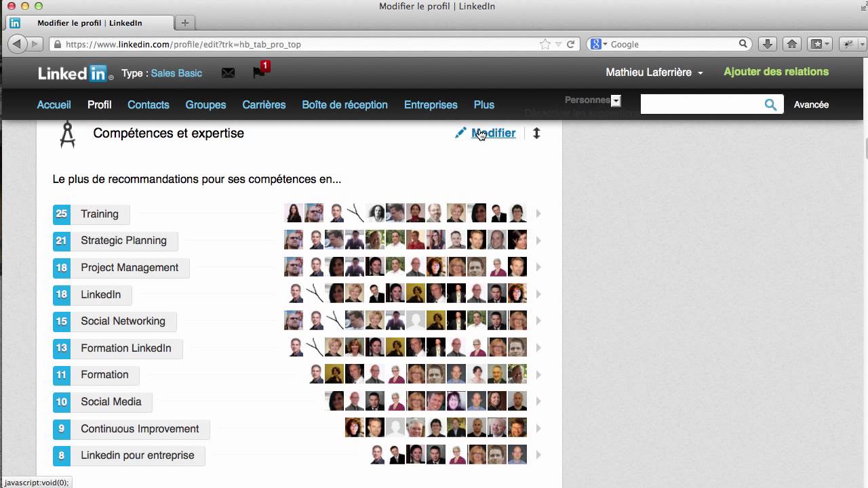Click the Continuous Improvement count 9 badge

pyautogui.click(x=62, y=429)
